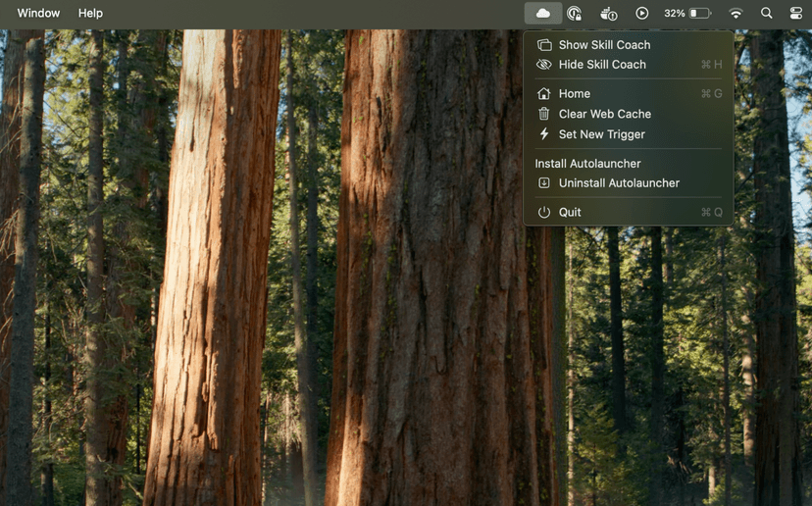Viewport: 812px width, 506px height.
Task: Click the download box icon by Uninstall Autolauncher
Action: (x=543, y=182)
